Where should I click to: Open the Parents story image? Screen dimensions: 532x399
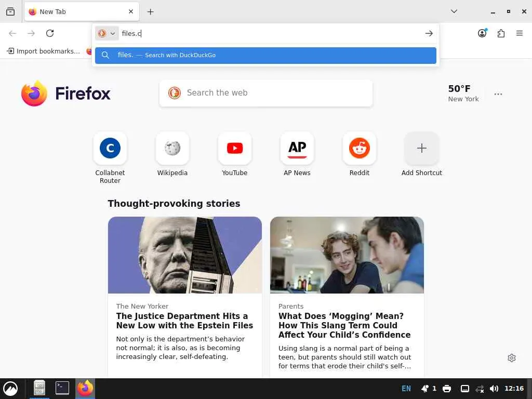point(347,255)
